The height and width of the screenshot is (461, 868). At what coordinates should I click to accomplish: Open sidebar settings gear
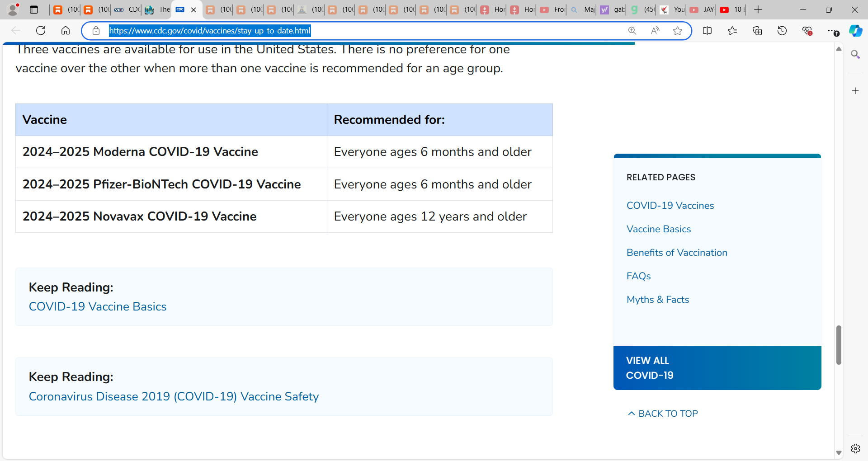[855, 448]
